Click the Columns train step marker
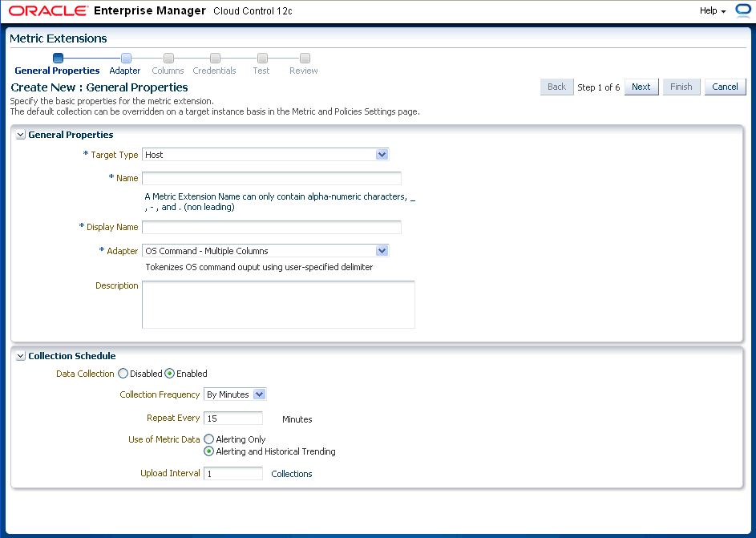Screen dimensions: 756x538 pyautogui.click(x=168, y=59)
